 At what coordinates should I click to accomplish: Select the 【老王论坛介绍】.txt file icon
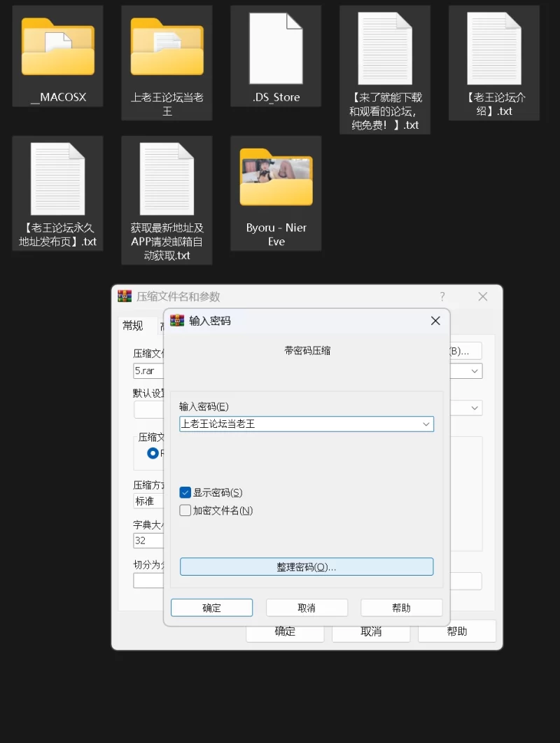tap(493, 48)
